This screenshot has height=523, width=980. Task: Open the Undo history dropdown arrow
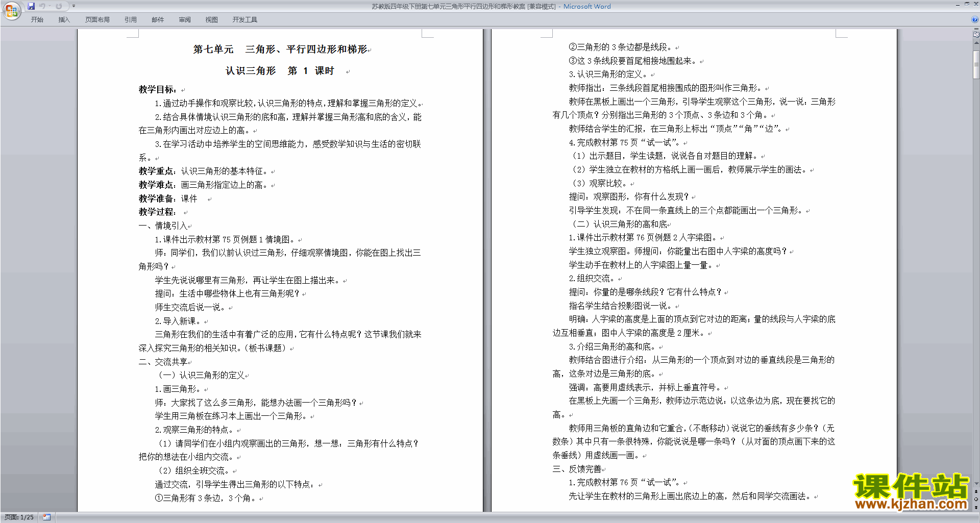(50, 6)
